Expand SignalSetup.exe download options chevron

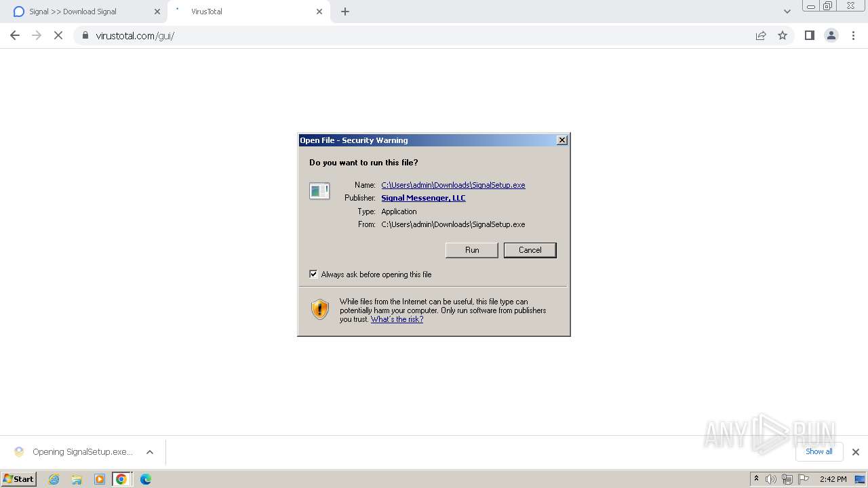click(150, 452)
